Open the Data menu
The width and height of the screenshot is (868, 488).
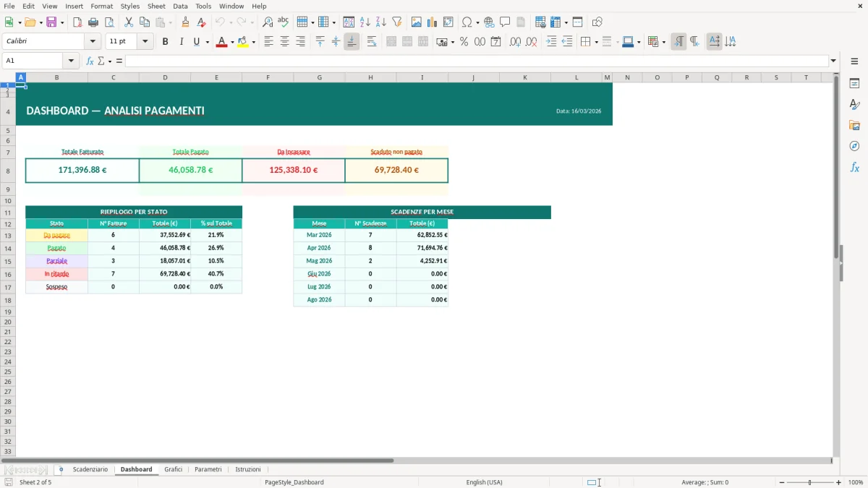(x=180, y=6)
